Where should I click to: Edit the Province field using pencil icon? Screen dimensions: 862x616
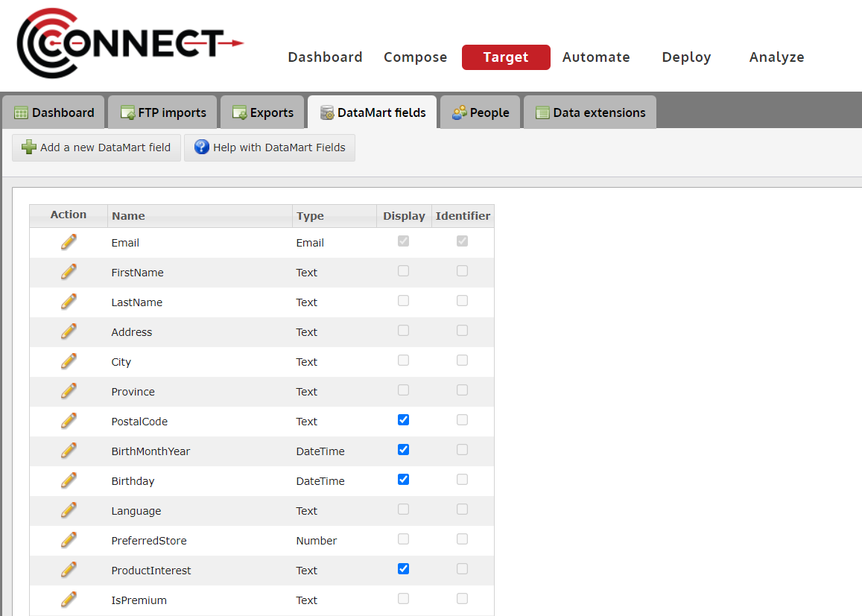click(69, 391)
